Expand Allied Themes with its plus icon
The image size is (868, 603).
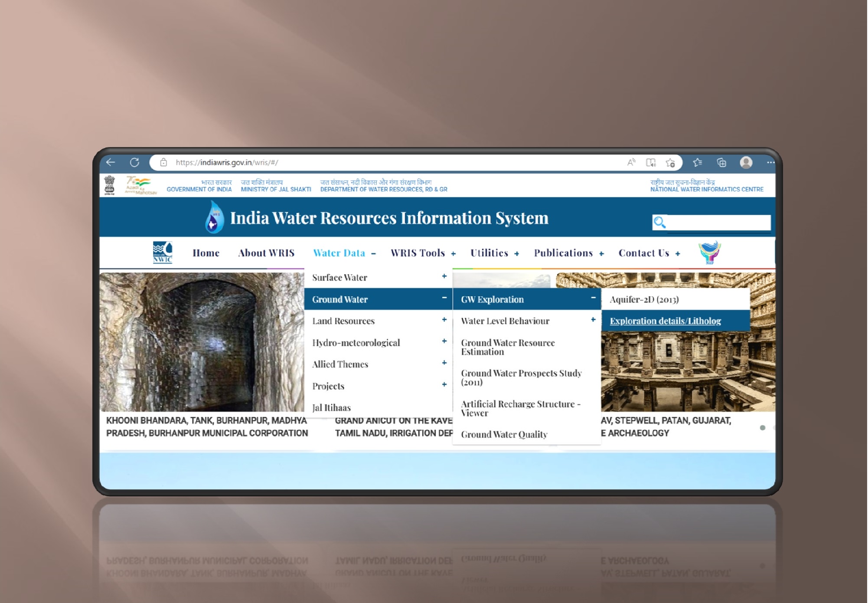(444, 363)
